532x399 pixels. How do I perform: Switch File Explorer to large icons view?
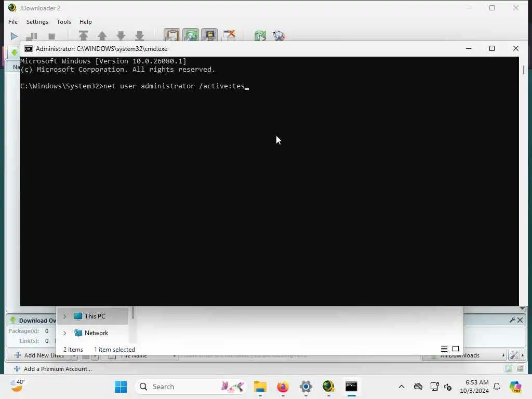456,349
